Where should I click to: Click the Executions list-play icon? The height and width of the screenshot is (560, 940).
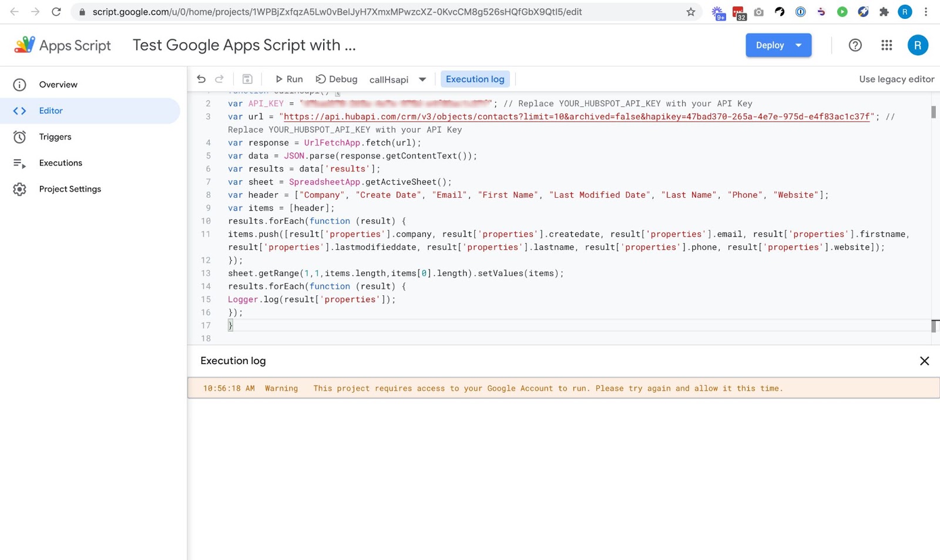click(20, 163)
